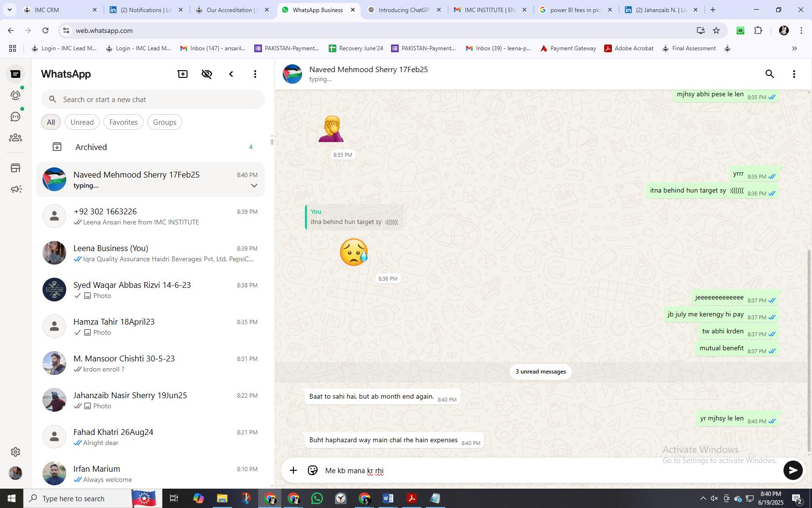Open Final Assessment bookmark

pyautogui.click(x=689, y=48)
